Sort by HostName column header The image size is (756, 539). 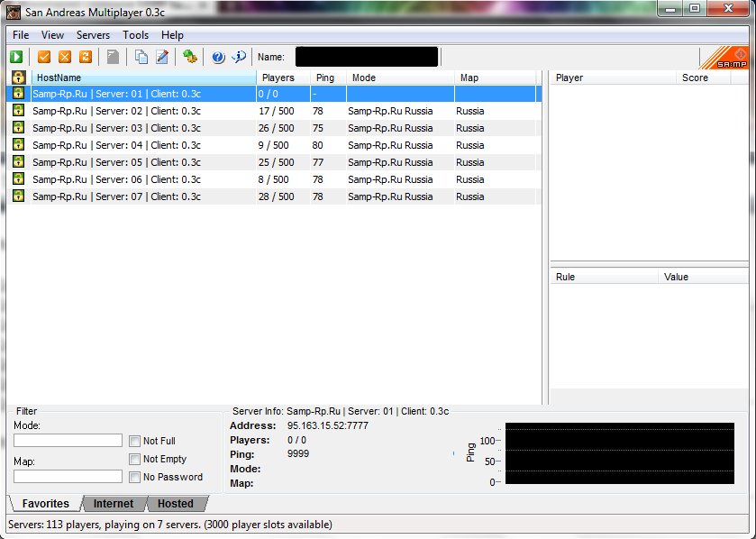tap(143, 78)
